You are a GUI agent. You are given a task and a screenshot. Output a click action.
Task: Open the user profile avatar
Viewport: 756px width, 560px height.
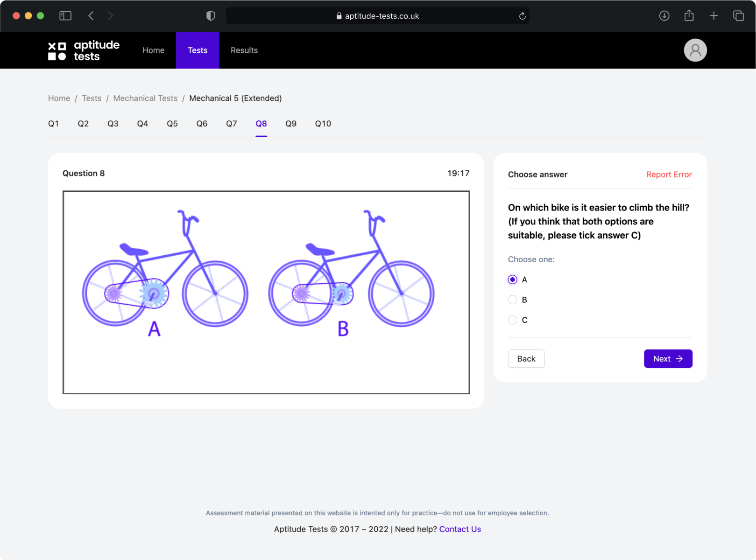coord(695,50)
